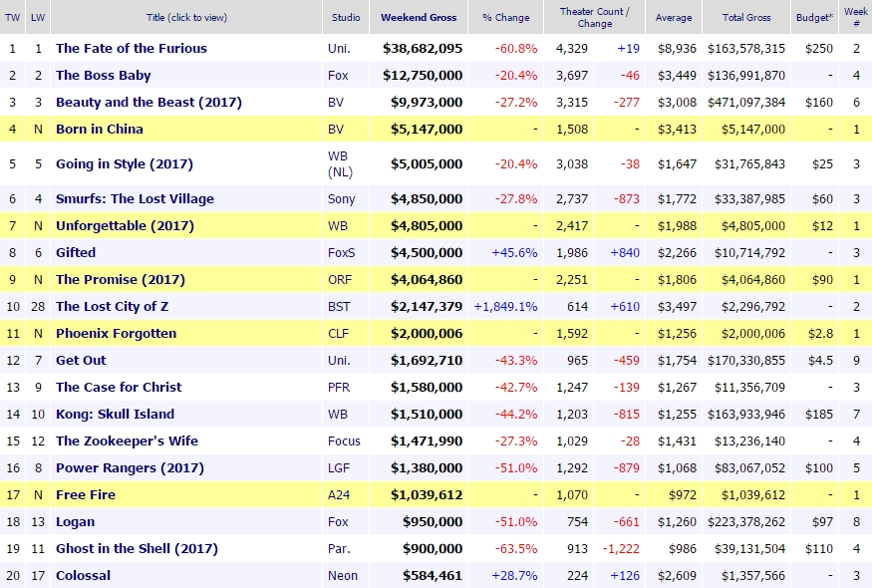The image size is (872, 588).
Task: Open the Phoenix Forgotten title link
Action: [117, 333]
